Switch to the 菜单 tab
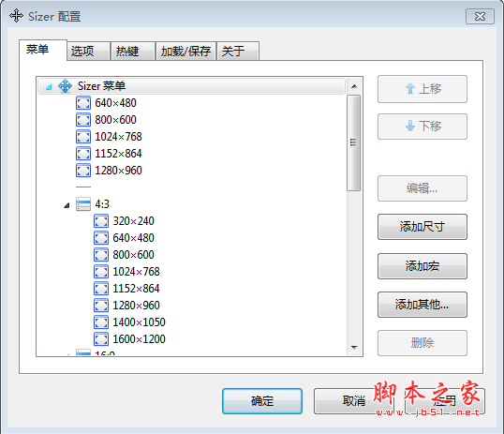This screenshot has width=504, height=434. [43, 50]
